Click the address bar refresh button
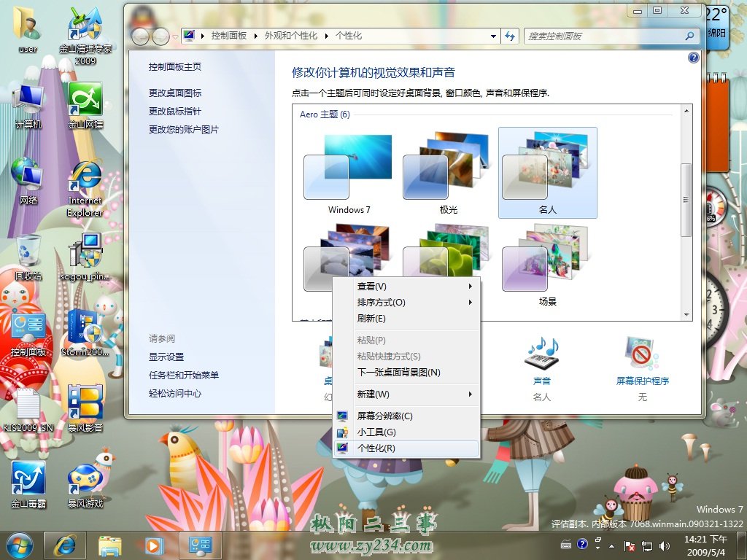The width and height of the screenshot is (747, 560). tap(510, 36)
